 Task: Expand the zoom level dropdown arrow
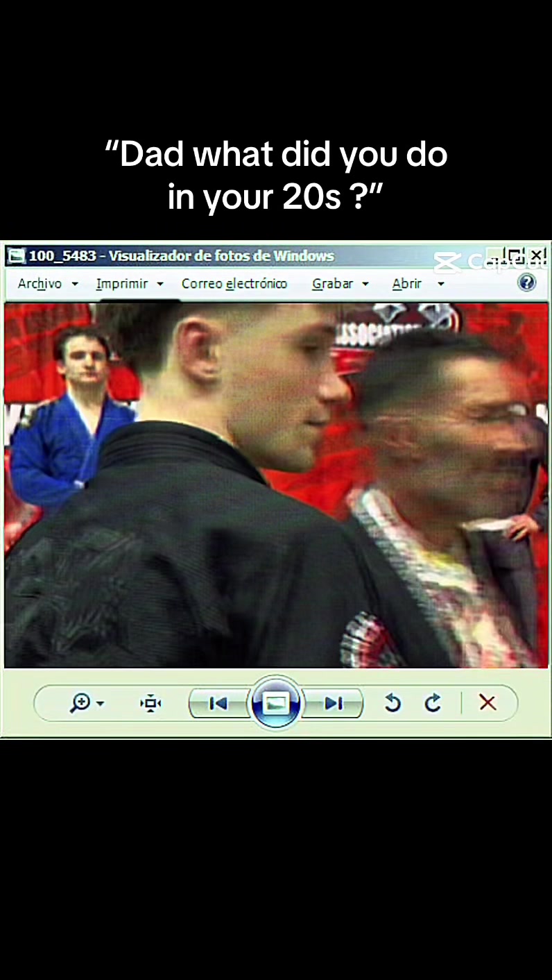coord(101,704)
